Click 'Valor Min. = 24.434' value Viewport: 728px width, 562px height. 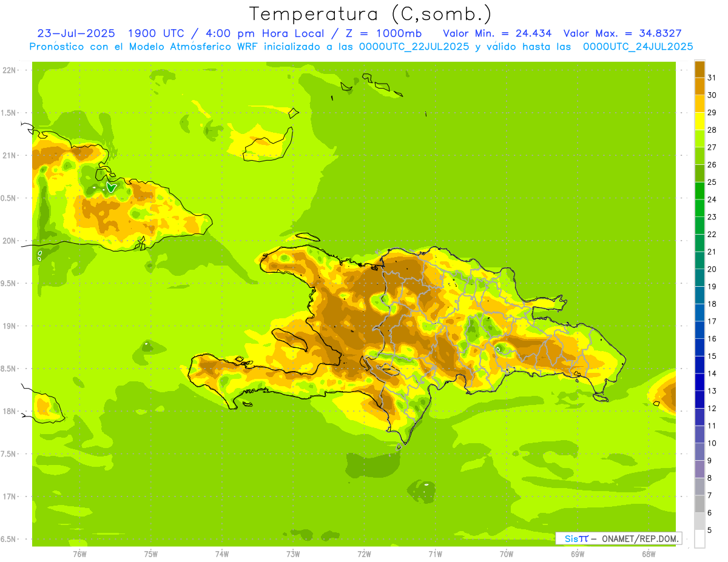point(497,33)
